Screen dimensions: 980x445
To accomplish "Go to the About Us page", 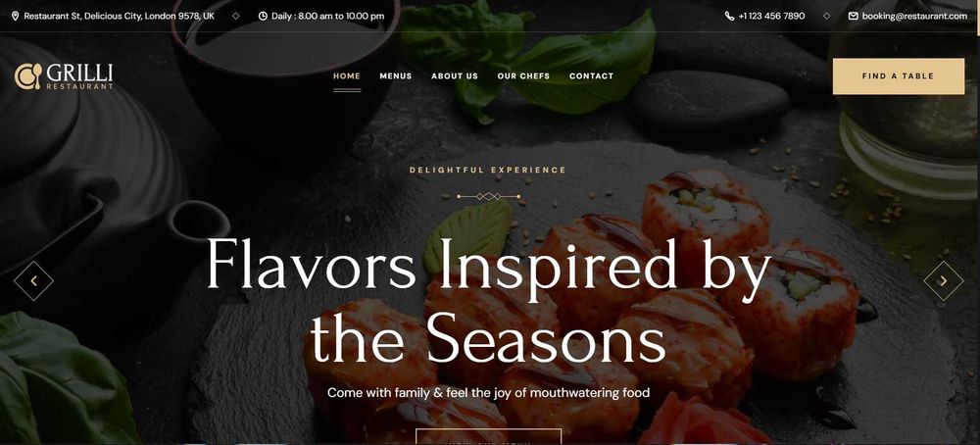I will (x=455, y=76).
